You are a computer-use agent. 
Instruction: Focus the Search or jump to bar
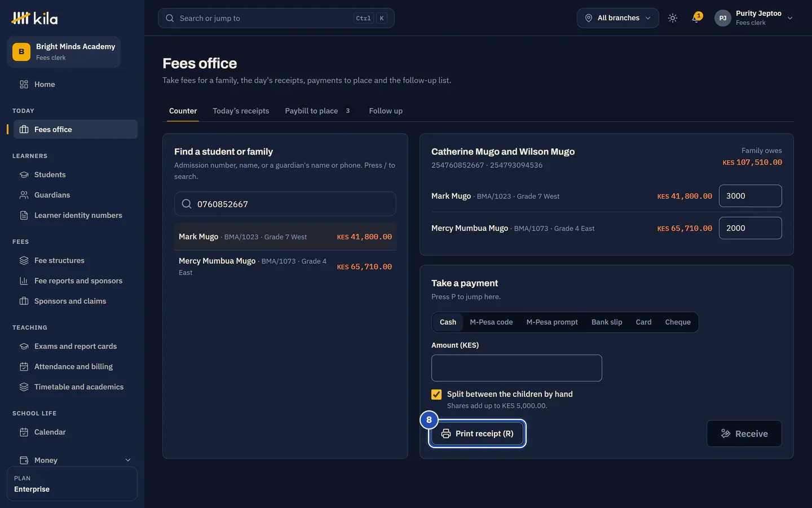coord(276,18)
